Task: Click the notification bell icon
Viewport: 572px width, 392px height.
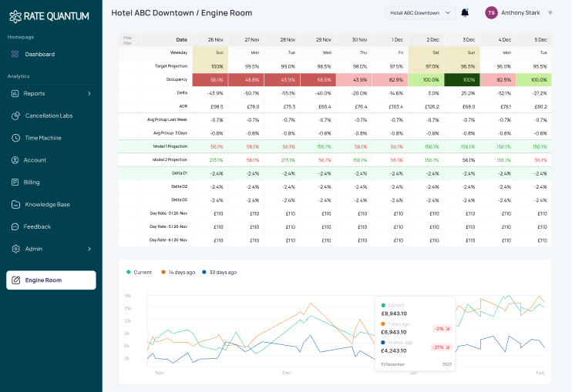Action: 465,13
